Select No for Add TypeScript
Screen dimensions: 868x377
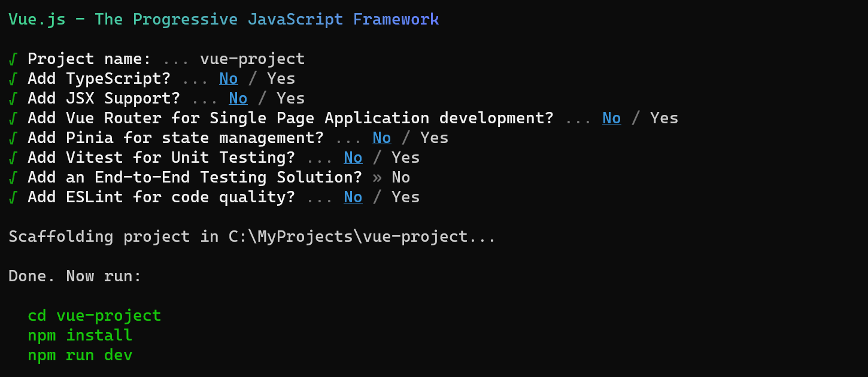228,78
